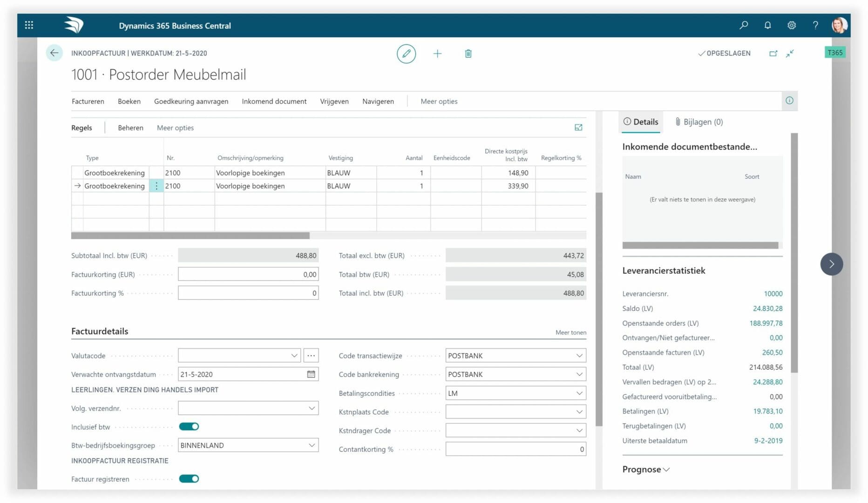Viewport: 868px width, 503px height.
Task: Open Kstndrager Code dropdown
Action: click(579, 431)
